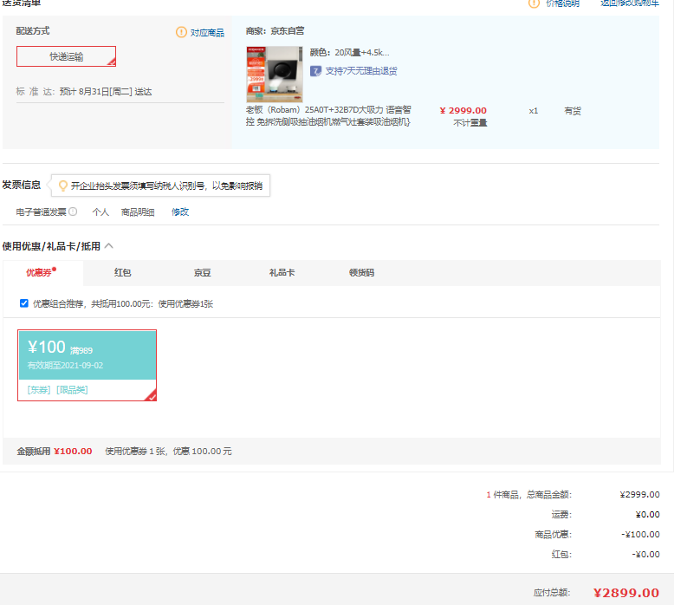This screenshot has width=700, height=605.
Task: Open the 老板 Robam product title
Action: click(328, 115)
